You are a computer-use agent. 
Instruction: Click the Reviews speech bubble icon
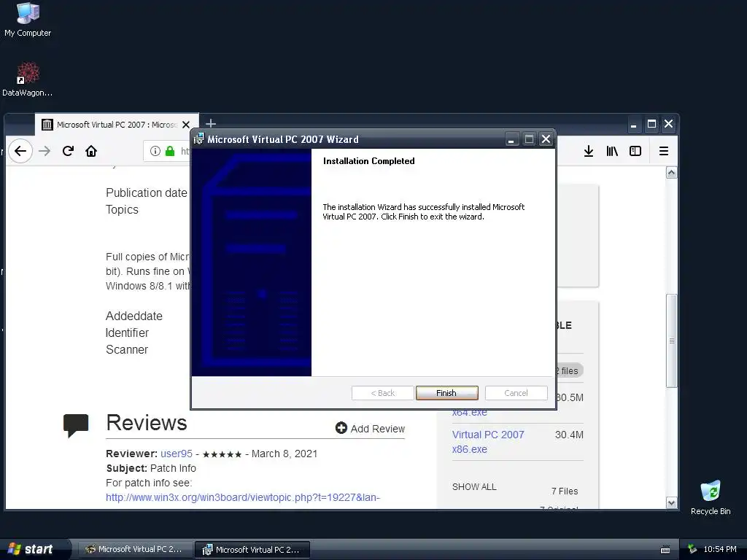click(76, 425)
